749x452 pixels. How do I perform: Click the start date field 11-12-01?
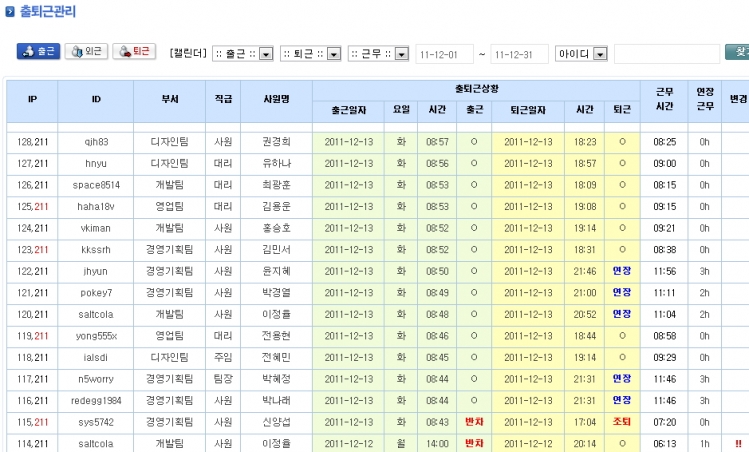tap(444, 53)
